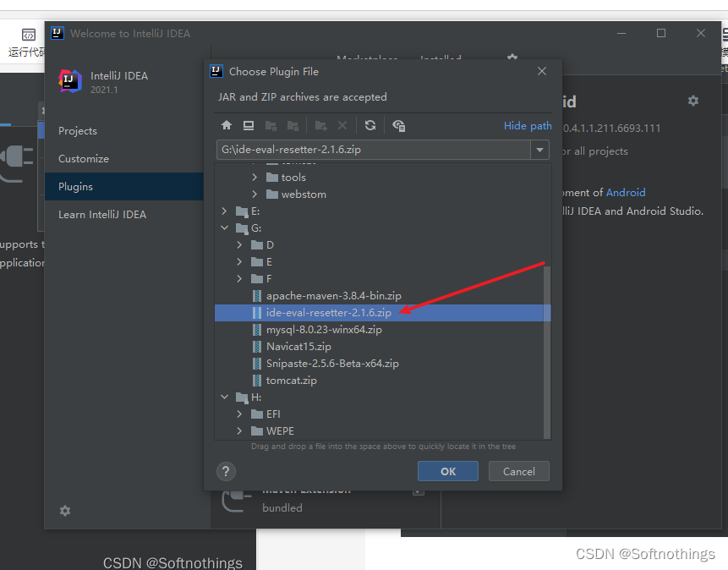Image resolution: width=728 pixels, height=570 pixels.
Task: Expand the WEPE folder
Action: click(239, 431)
